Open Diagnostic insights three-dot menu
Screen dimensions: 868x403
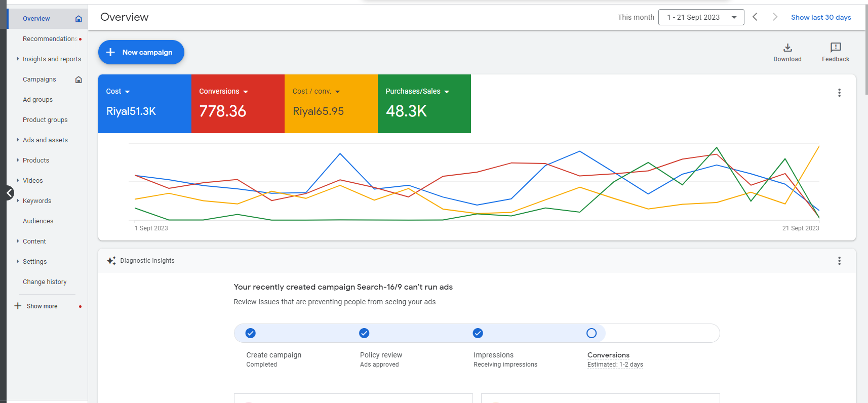839,261
